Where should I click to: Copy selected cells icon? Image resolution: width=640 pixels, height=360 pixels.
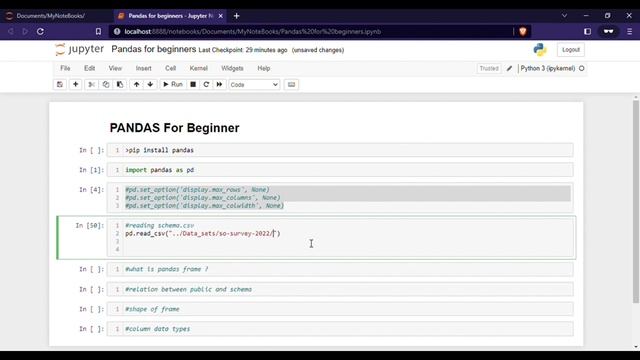pyautogui.click(x=106, y=84)
